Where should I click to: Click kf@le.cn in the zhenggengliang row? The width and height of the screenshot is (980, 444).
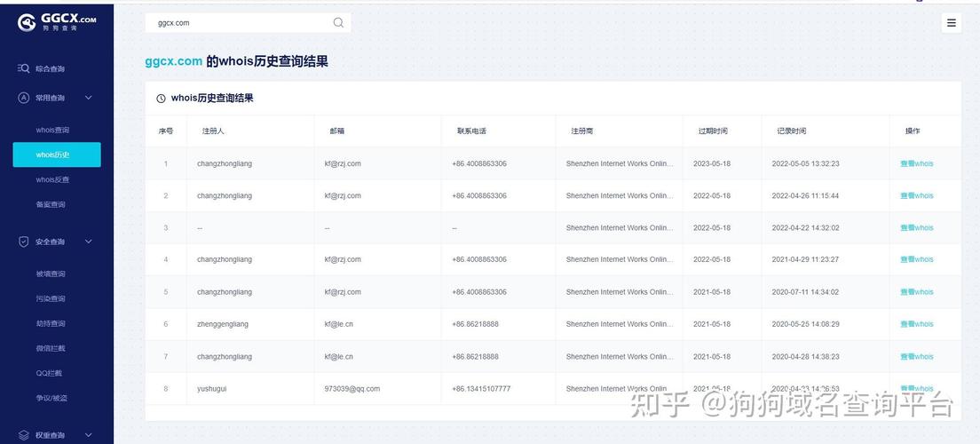338,324
